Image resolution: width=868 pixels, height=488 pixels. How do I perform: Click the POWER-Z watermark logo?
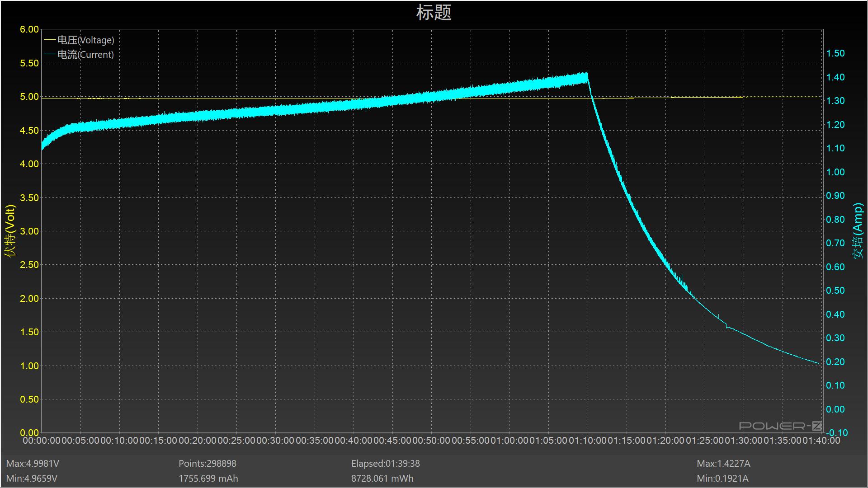(x=780, y=426)
